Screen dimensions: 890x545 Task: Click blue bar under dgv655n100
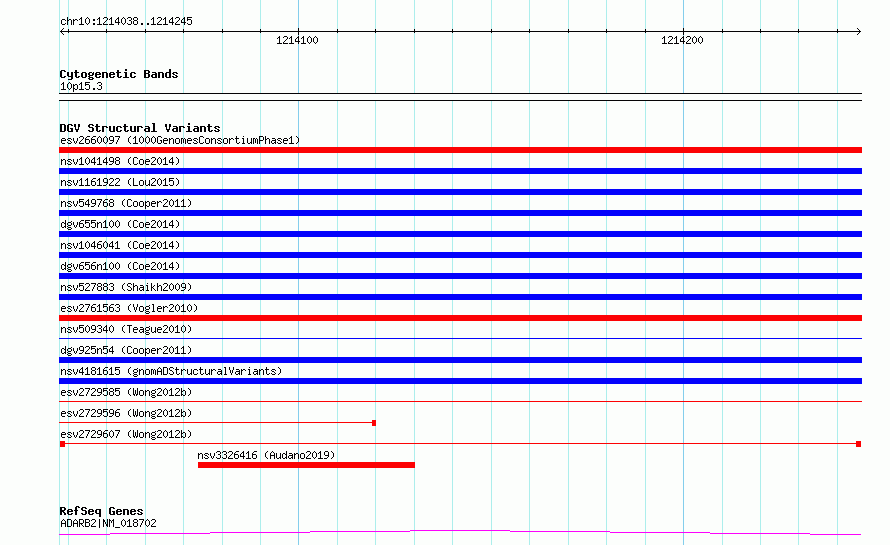[460, 234]
